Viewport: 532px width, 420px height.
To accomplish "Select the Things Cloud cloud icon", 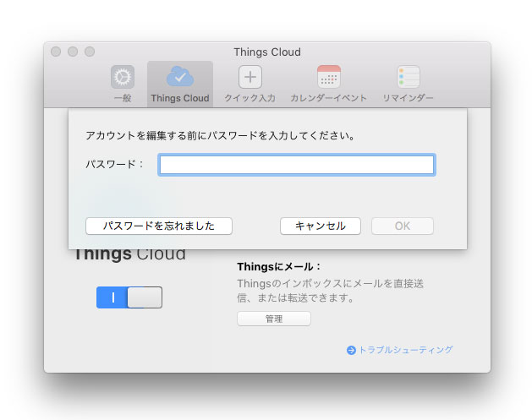I will [x=180, y=76].
